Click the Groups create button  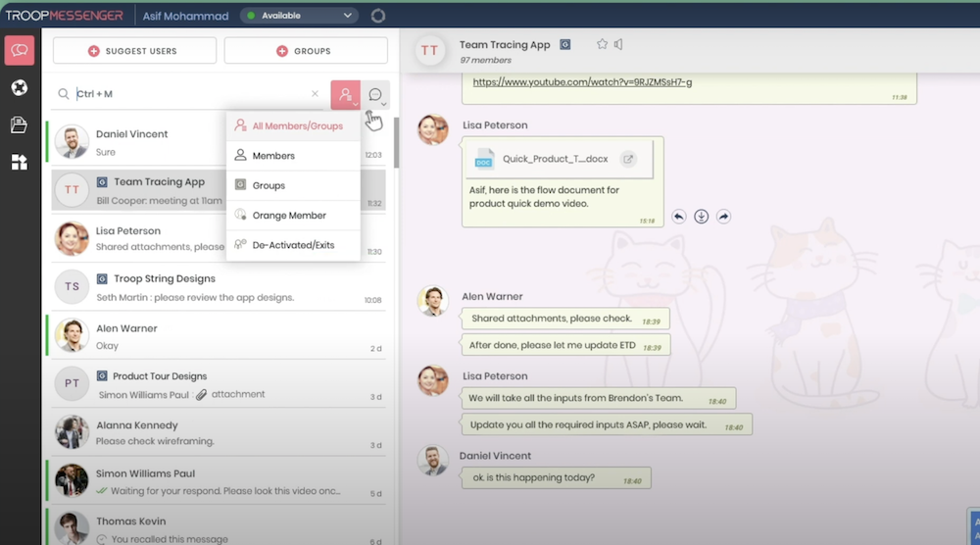click(306, 51)
